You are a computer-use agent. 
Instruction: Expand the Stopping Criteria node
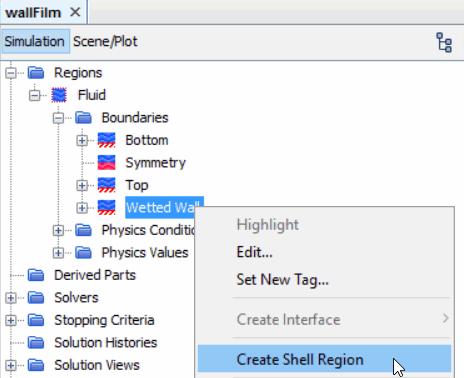11,321
